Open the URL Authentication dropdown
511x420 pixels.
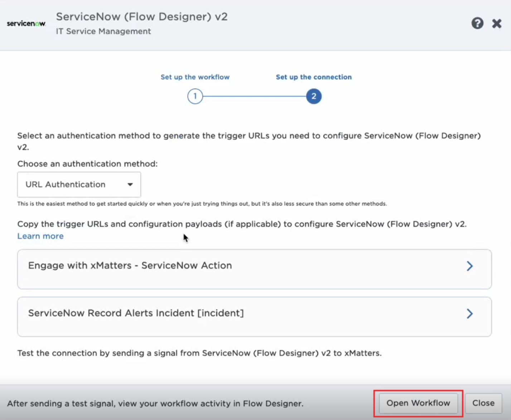tap(79, 184)
